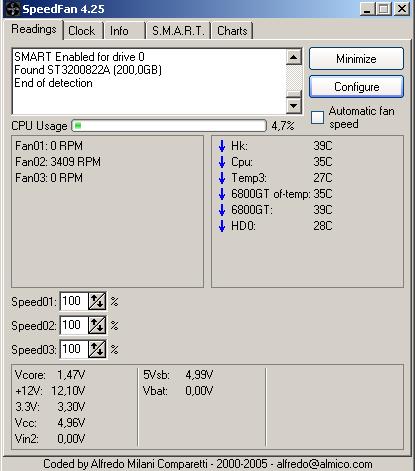This screenshot has height=471, width=415.
Task: Open the Configure dialog
Action: point(356,87)
